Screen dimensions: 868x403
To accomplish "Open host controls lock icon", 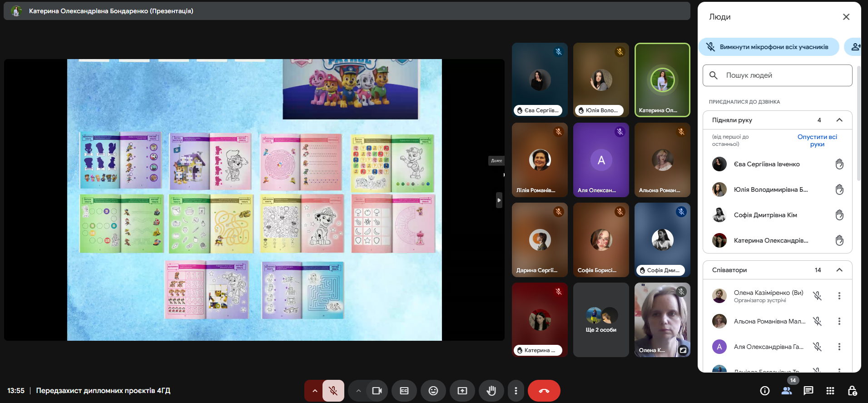I will pyautogui.click(x=852, y=391).
